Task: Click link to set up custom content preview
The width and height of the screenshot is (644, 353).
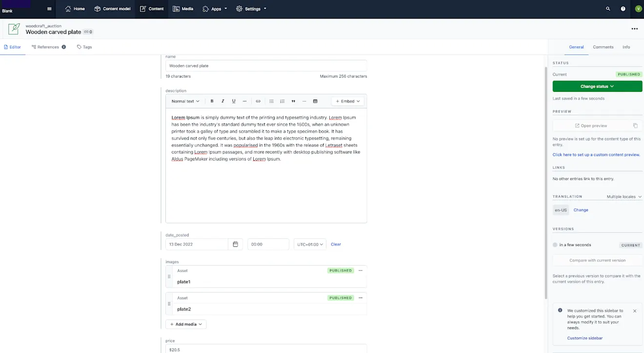Action: pyautogui.click(x=596, y=155)
